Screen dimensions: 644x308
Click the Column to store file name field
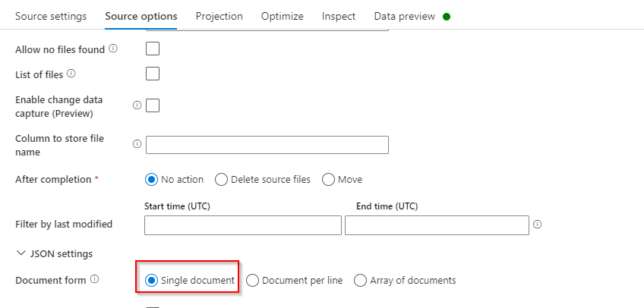(x=267, y=145)
